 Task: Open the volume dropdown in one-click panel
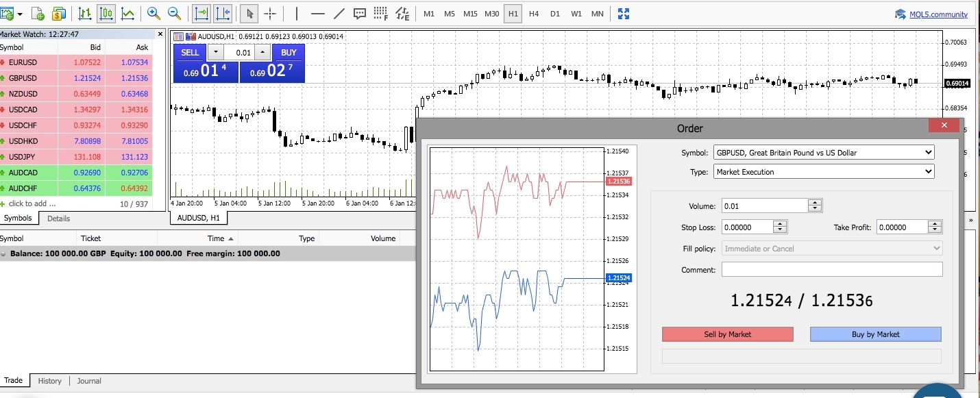(216, 53)
